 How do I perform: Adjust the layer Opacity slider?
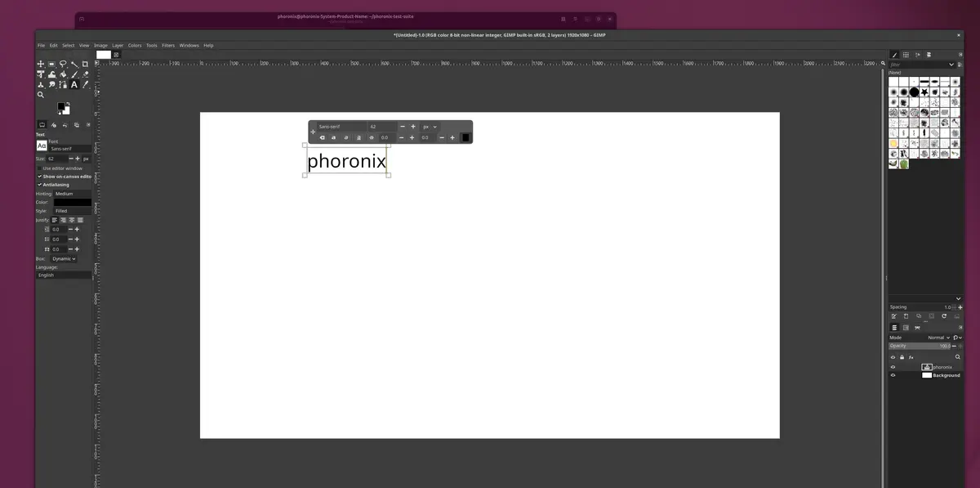[920, 346]
